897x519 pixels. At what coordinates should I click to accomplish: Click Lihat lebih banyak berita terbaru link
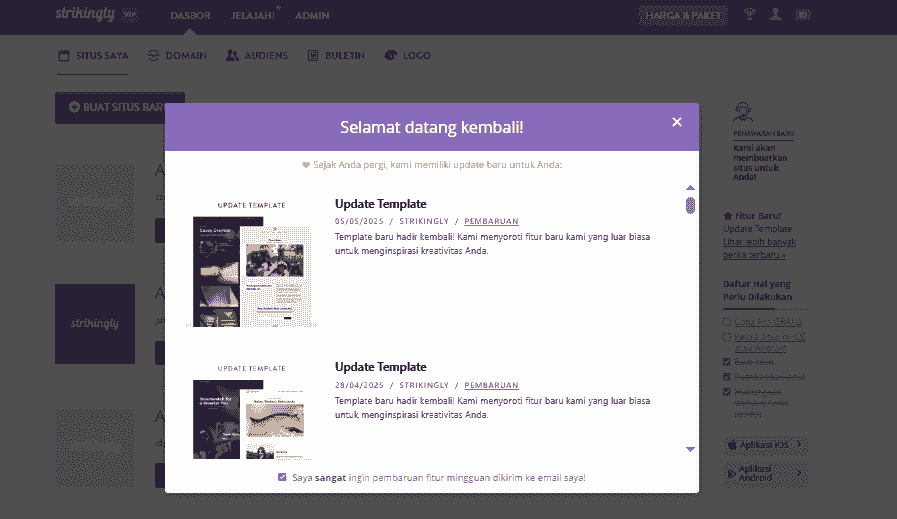pos(759,248)
